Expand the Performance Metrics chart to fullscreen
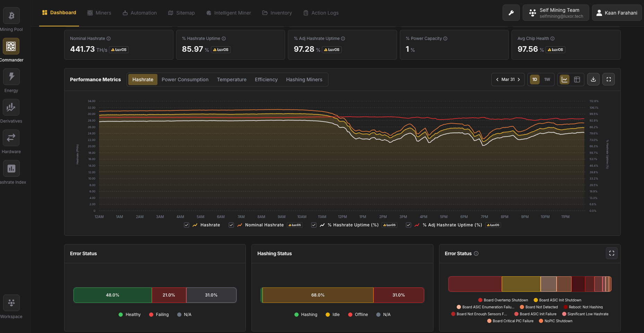 click(608, 79)
